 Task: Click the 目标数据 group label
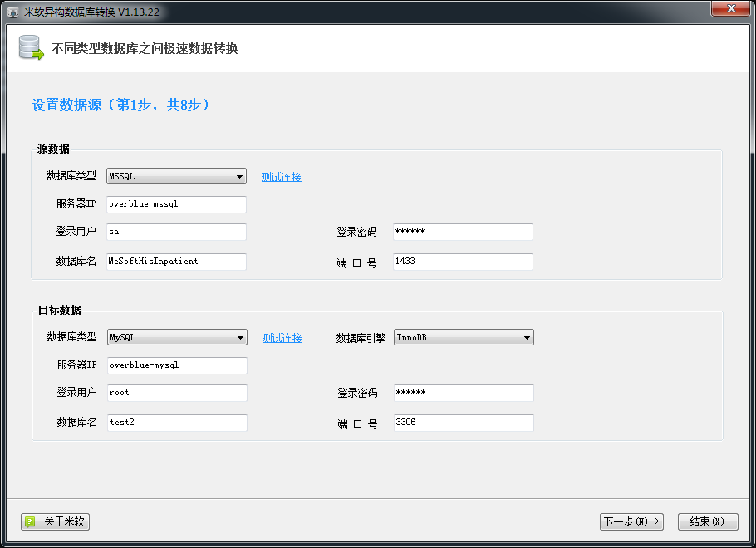coord(59,310)
